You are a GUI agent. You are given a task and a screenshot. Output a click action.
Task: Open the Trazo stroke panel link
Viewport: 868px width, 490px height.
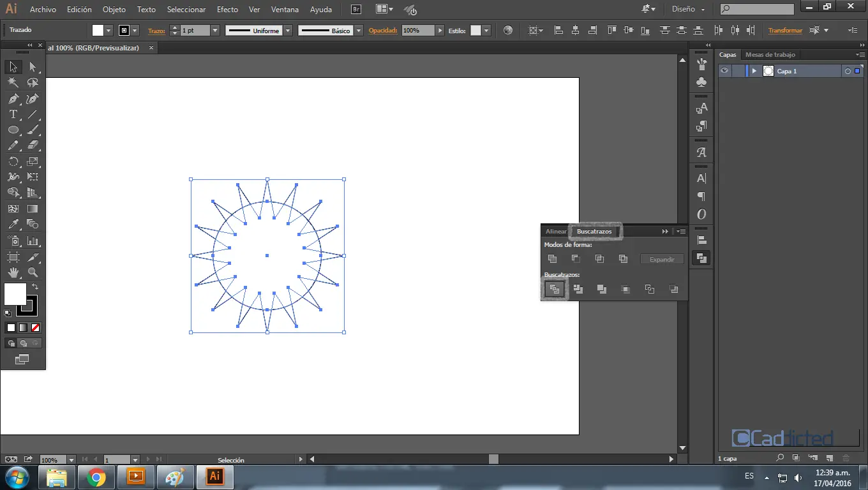tap(156, 31)
